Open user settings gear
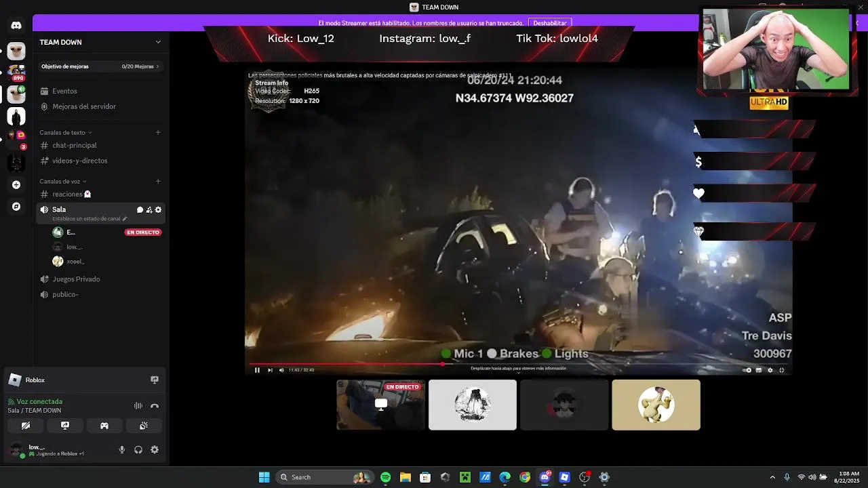The image size is (868, 488). [x=155, y=449]
